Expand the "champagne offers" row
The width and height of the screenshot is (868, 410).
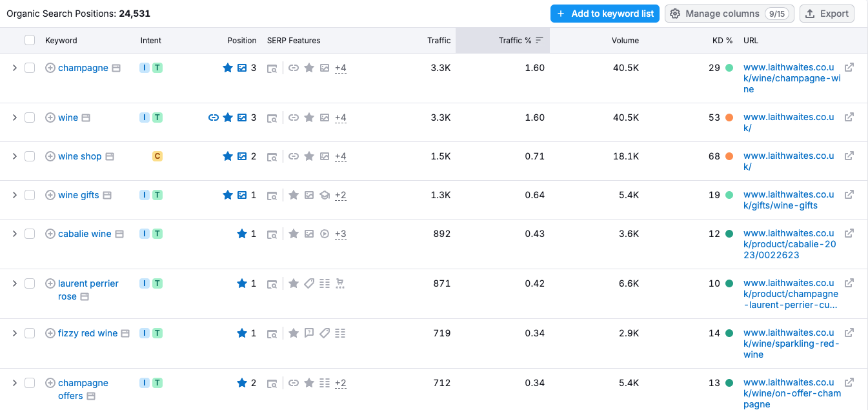coord(14,382)
